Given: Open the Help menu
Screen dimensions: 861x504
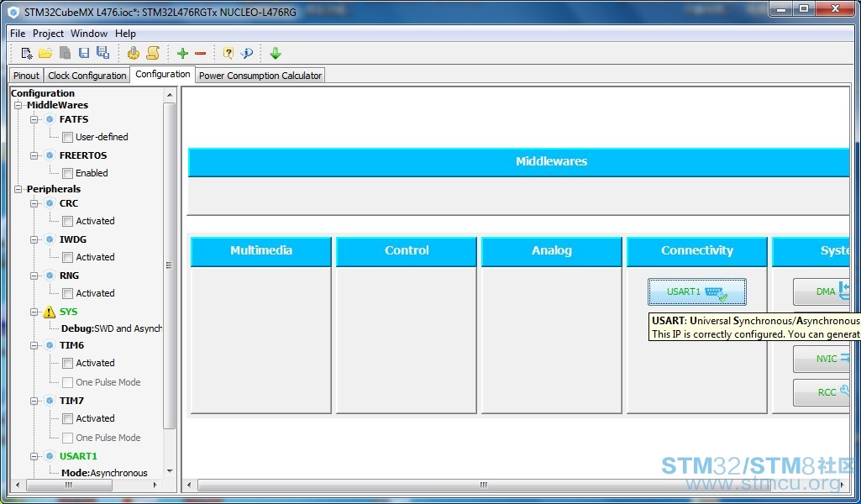Looking at the screenshot, I should click(125, 34).
